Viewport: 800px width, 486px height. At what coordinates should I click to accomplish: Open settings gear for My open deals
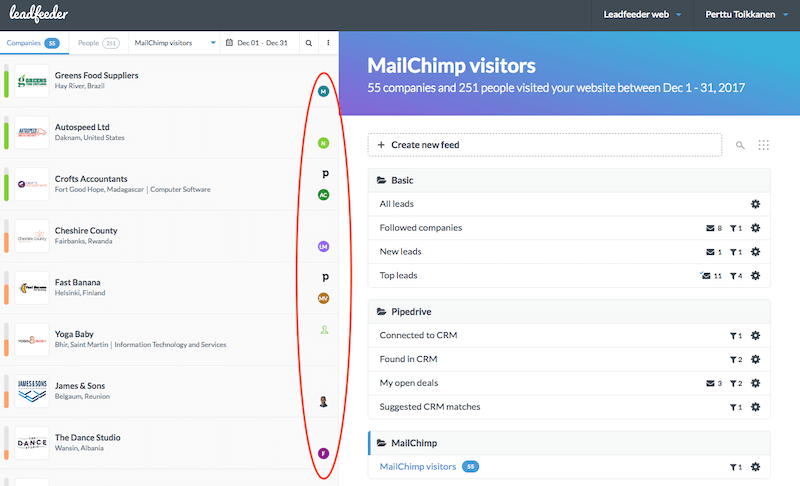pos(756,383)
